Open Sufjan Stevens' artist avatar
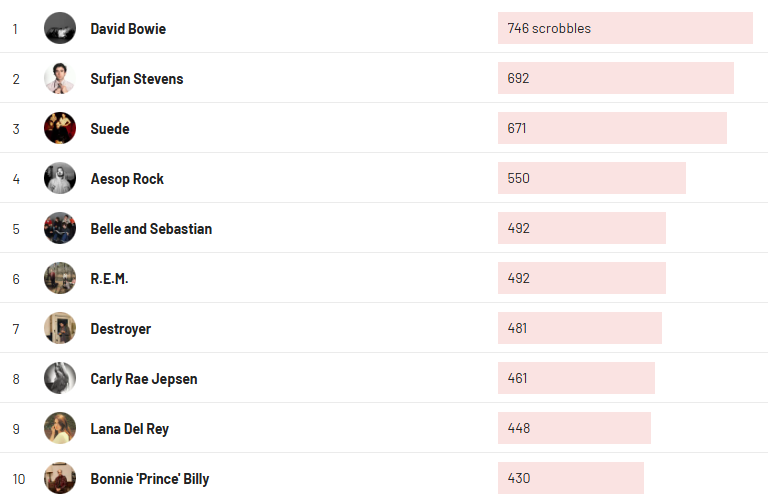The image size is (782, 497). 60,78
